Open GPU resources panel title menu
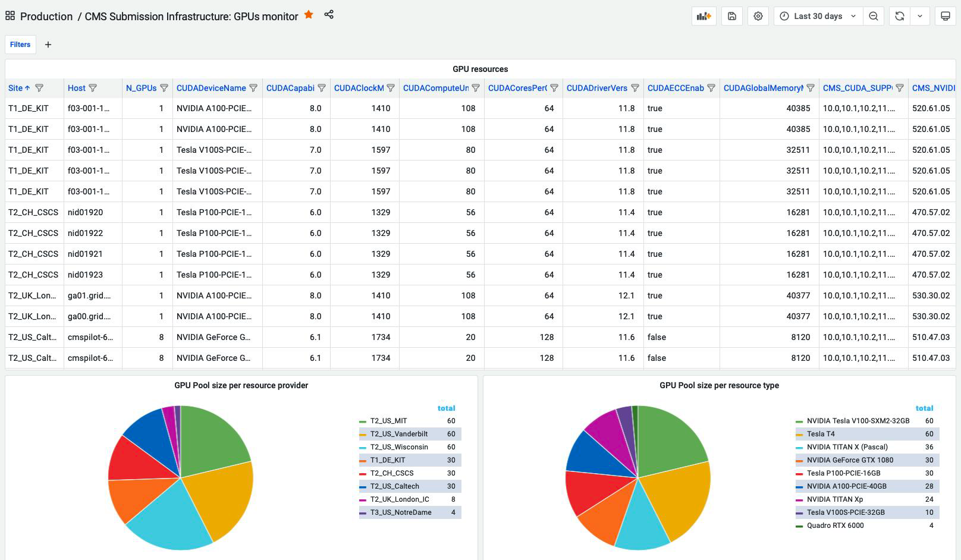961x560 pixels. [480, 69]
